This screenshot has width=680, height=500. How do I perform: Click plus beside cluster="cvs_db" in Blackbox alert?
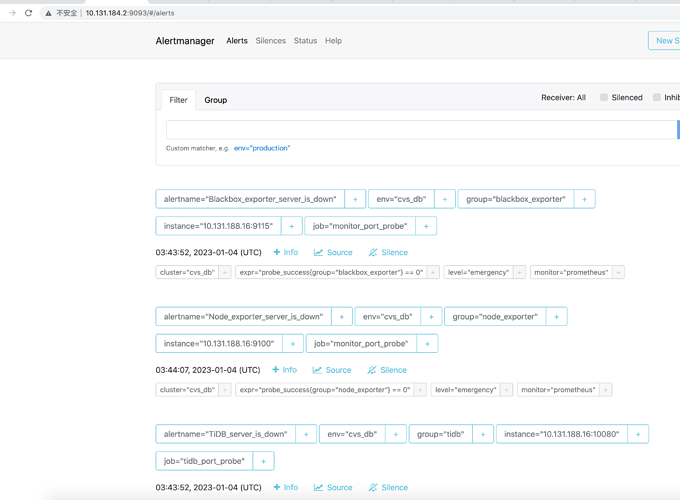pos(225,272)
